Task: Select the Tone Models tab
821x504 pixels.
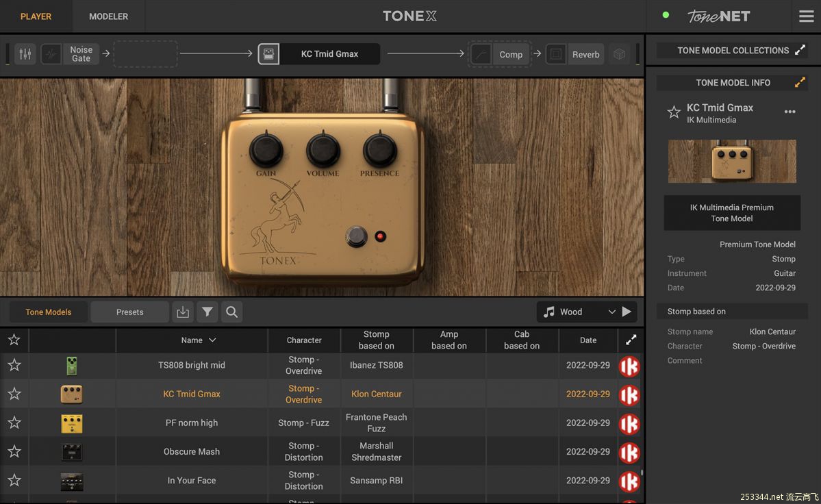Action: 48,312
